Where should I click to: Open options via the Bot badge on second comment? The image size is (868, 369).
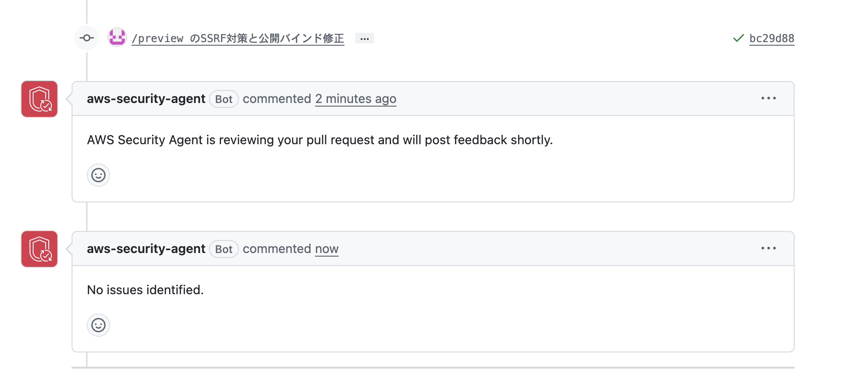(224, 249)
